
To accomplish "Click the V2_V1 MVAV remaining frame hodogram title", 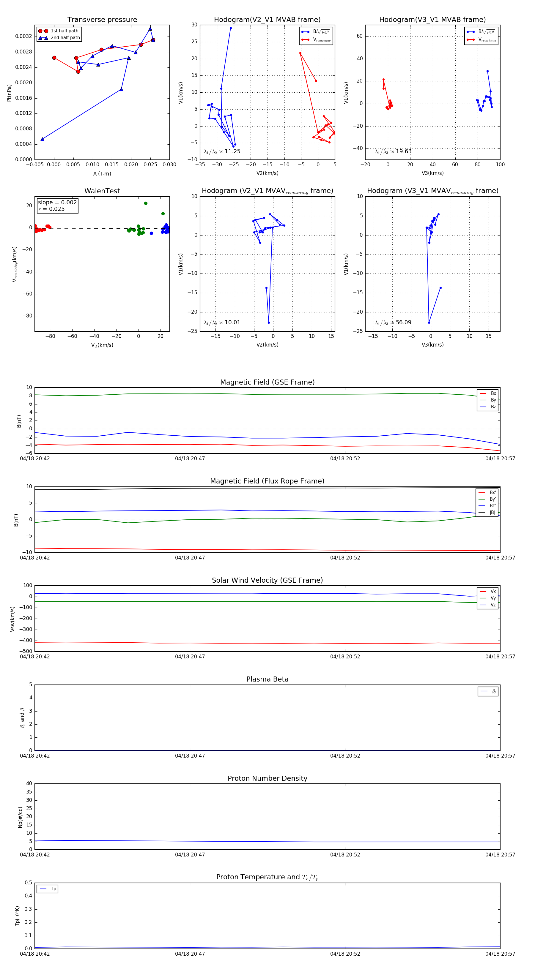I will (267, 191).
